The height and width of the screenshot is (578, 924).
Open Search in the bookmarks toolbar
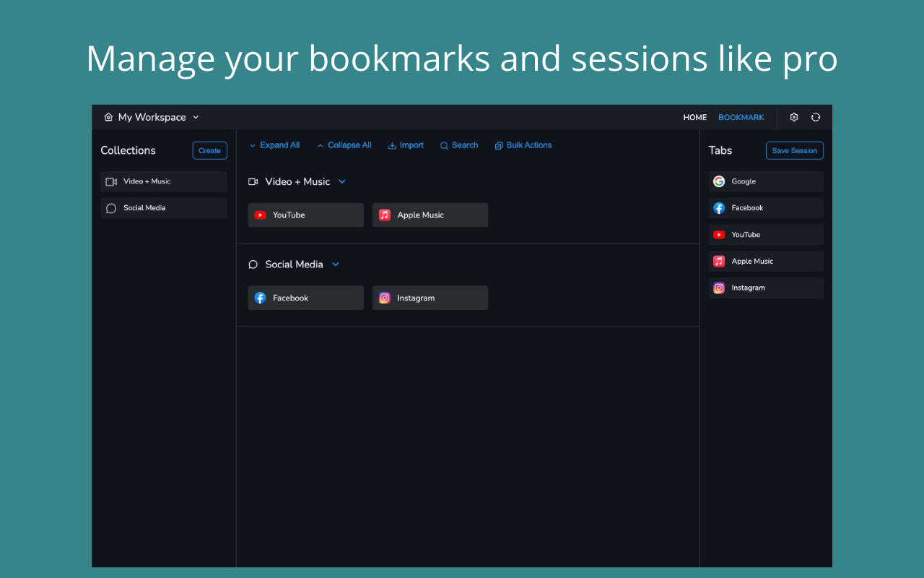(x=459, y=145)
